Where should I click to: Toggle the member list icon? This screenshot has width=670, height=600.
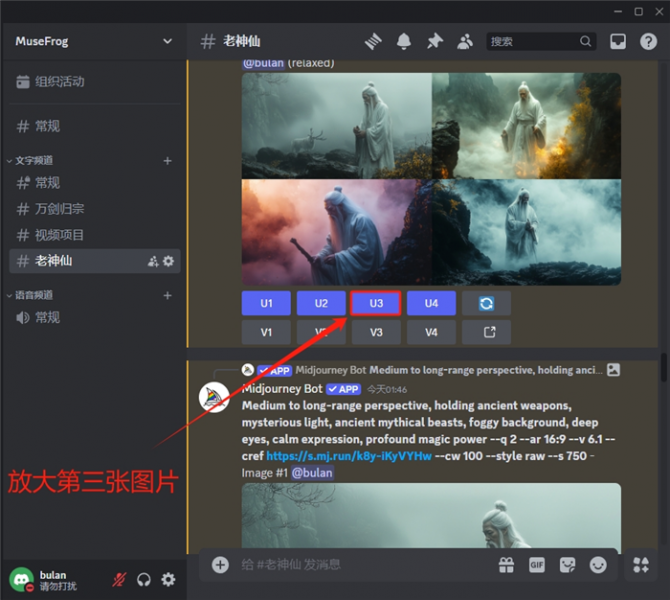coord(465,41)
